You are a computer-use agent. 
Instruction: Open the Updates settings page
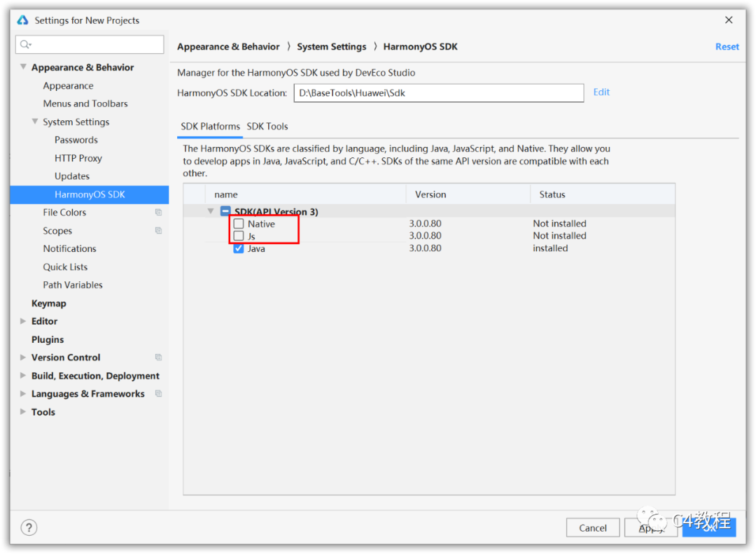tap(72, 176)
